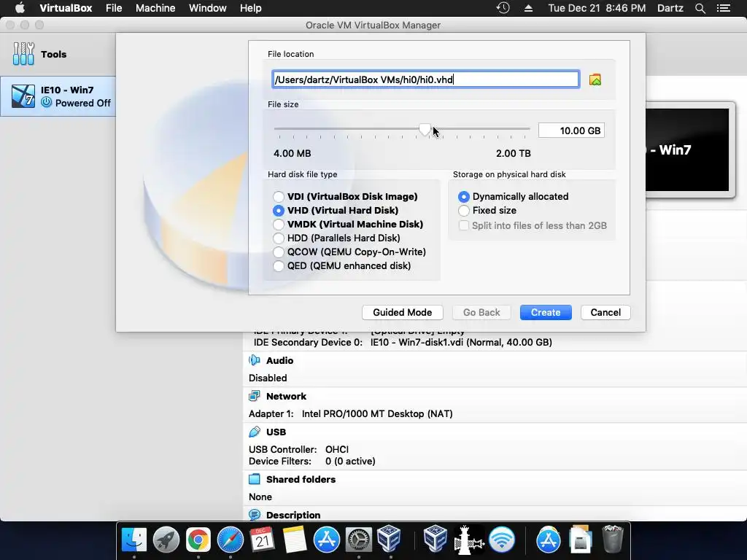Open the Window menu
Image resolution: width=747 pixels, height=560 pixels.
[208, 8]
